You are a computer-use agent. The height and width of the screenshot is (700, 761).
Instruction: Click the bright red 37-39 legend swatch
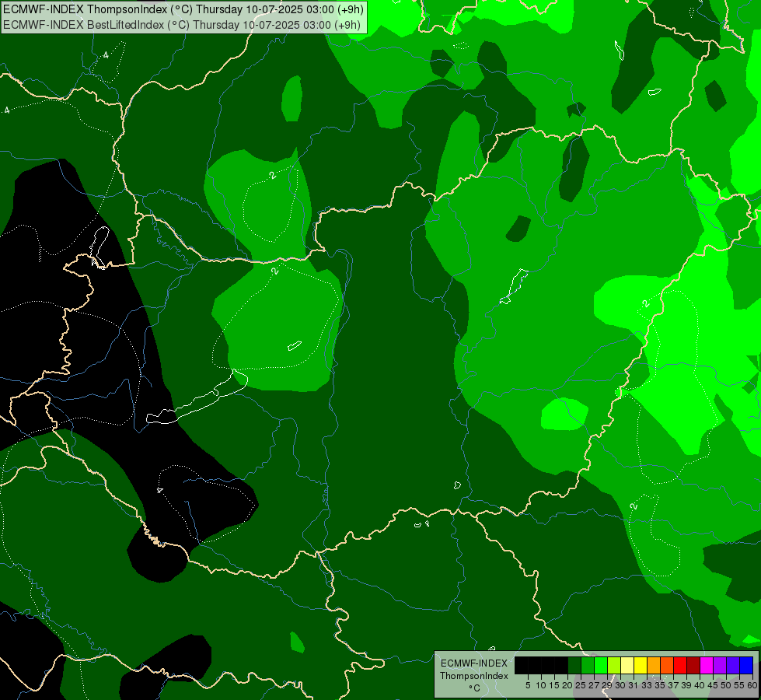click(x=680, y=665)
